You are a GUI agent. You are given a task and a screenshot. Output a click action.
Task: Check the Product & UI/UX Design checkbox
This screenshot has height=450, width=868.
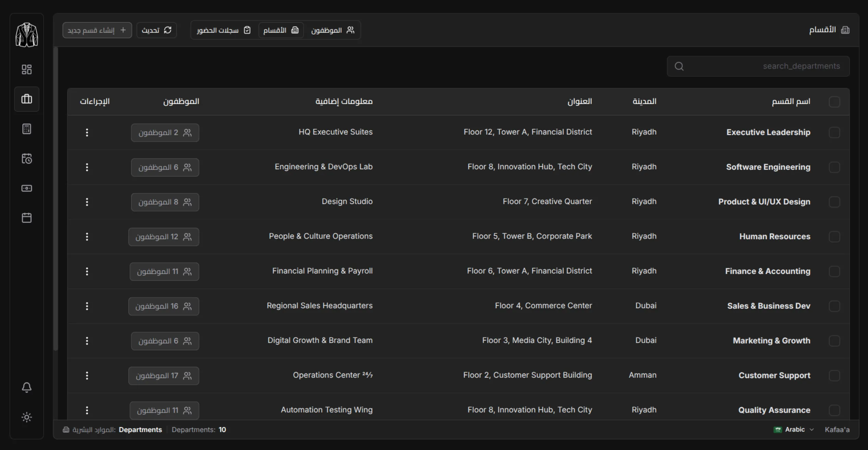[834, 202]
